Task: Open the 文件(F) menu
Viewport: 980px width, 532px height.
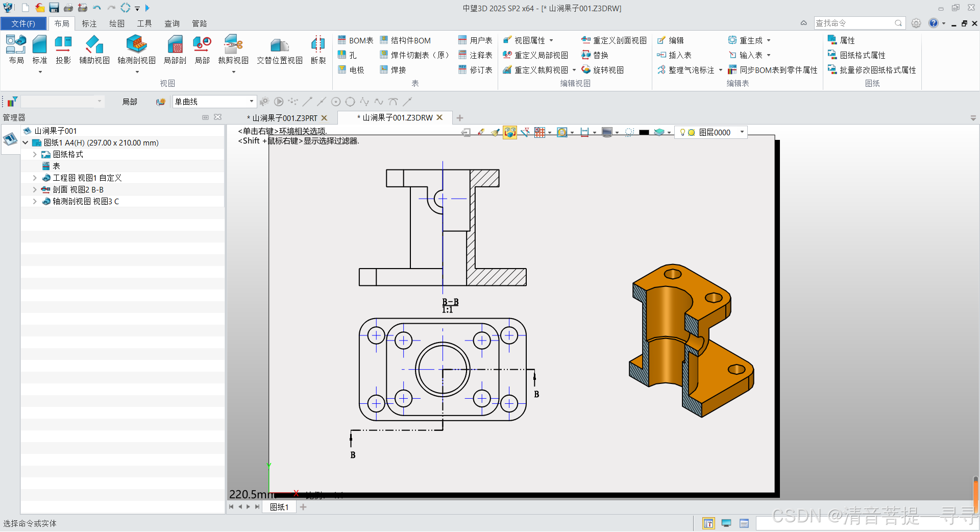Action: (x=23, y=23)
